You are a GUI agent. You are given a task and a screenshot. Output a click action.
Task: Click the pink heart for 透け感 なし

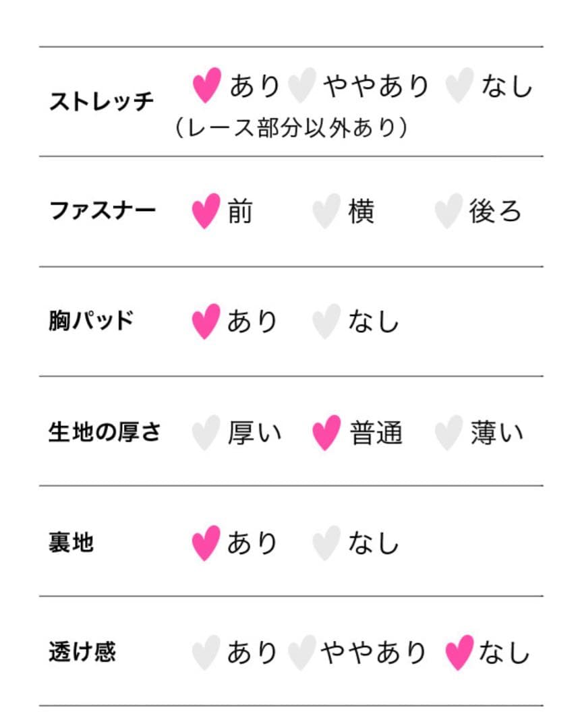click(x=459, y=653)
